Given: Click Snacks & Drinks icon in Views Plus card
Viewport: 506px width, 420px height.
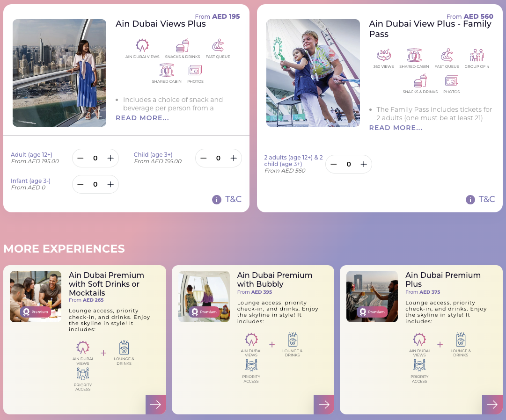Looking at the screenshot, I should 183,45.
